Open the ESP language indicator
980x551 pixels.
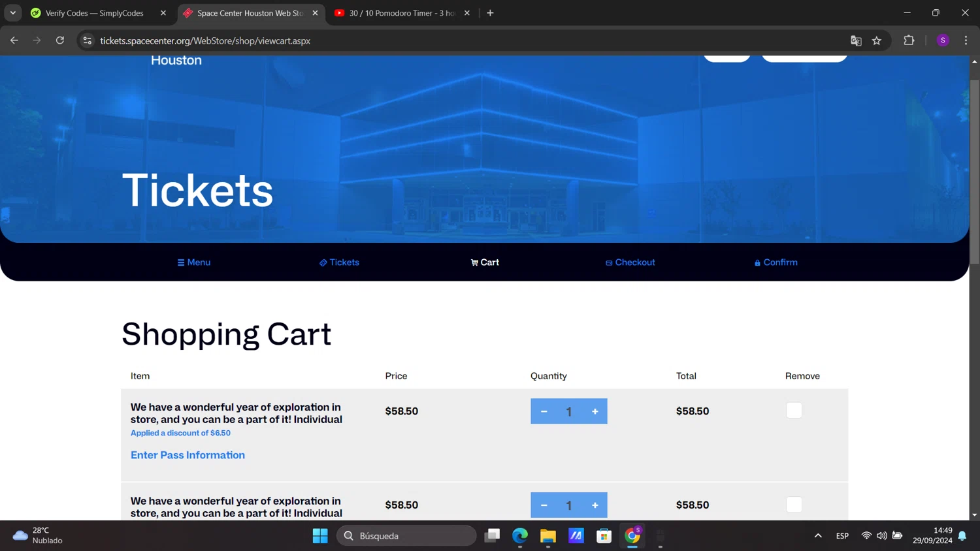(842, 536)
